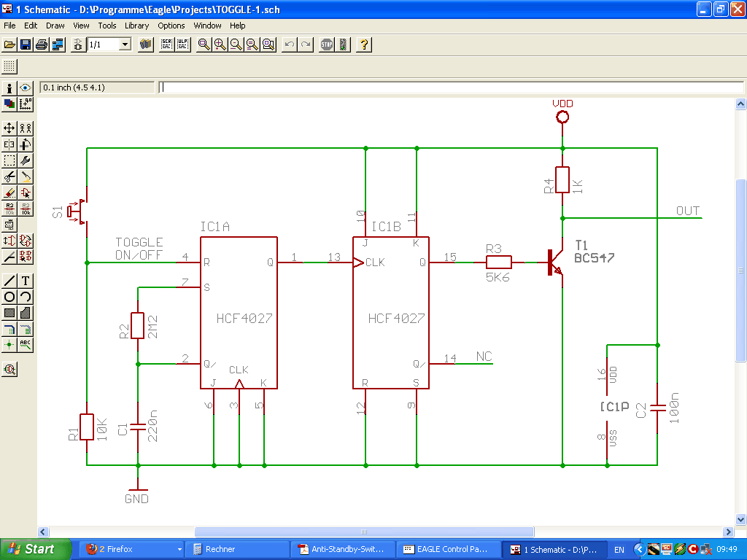
Task: Switch to board with the gate/board icon
Action: coord(78,44)
